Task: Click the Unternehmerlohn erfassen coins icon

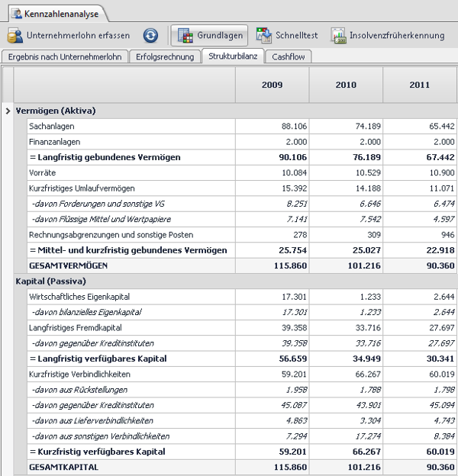Action: point(15,36)
